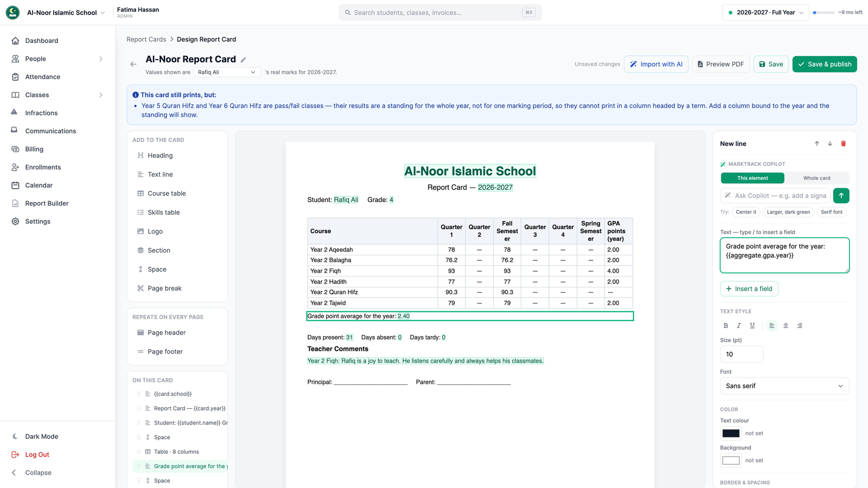Screen dimensions: 868x488
Task: Click Import with AI
Action: 656,64
